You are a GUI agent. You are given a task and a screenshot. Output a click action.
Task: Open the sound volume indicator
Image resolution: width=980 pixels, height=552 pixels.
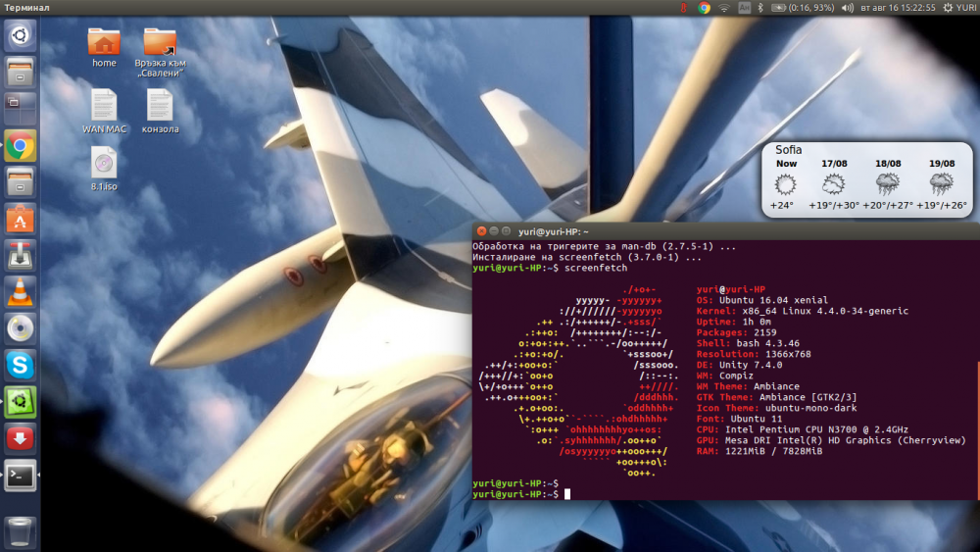[x=848, y=8]
